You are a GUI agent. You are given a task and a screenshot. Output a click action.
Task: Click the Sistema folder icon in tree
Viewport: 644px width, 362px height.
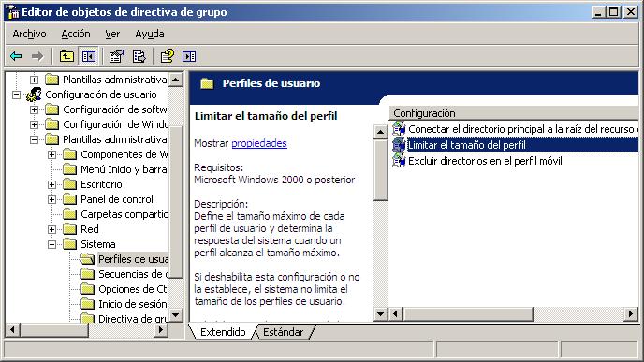[70, 244]
